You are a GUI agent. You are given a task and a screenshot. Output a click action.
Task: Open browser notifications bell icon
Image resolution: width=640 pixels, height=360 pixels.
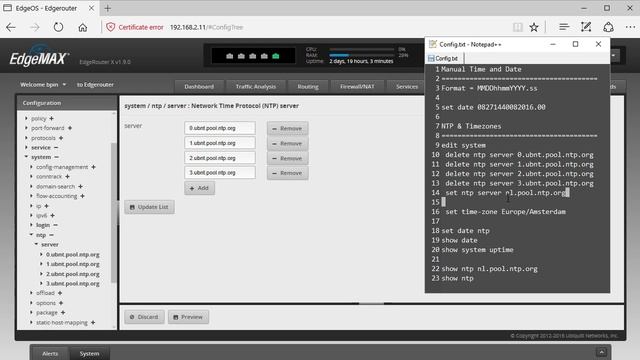[609, 27]
